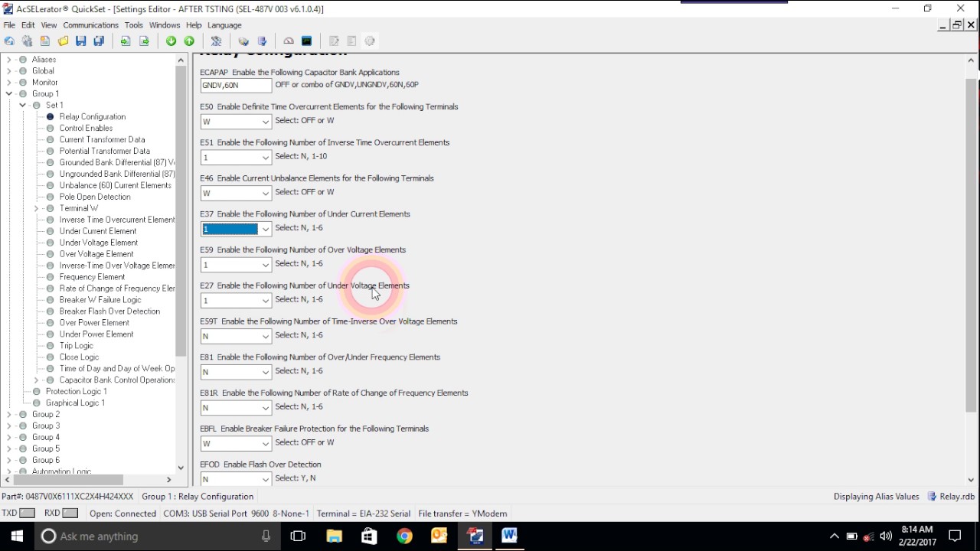This screenshot has width=980, height=551.
Task: Open the Tools menu
Action: pos(134,25)
